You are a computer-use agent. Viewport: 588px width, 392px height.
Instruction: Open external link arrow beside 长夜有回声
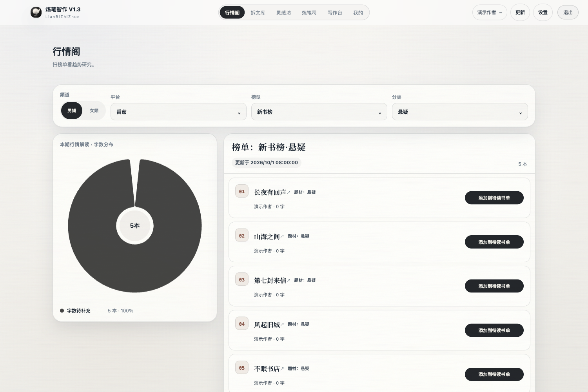tap(289, 192)
